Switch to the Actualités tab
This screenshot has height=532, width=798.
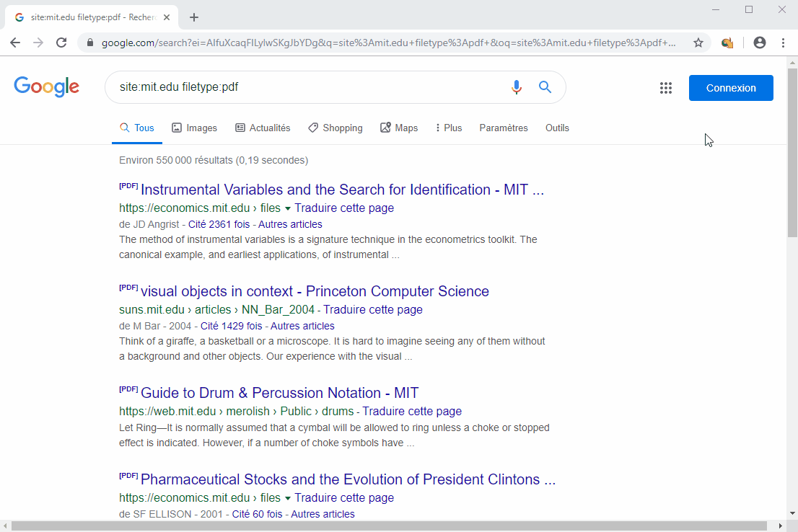pos(263,128)
